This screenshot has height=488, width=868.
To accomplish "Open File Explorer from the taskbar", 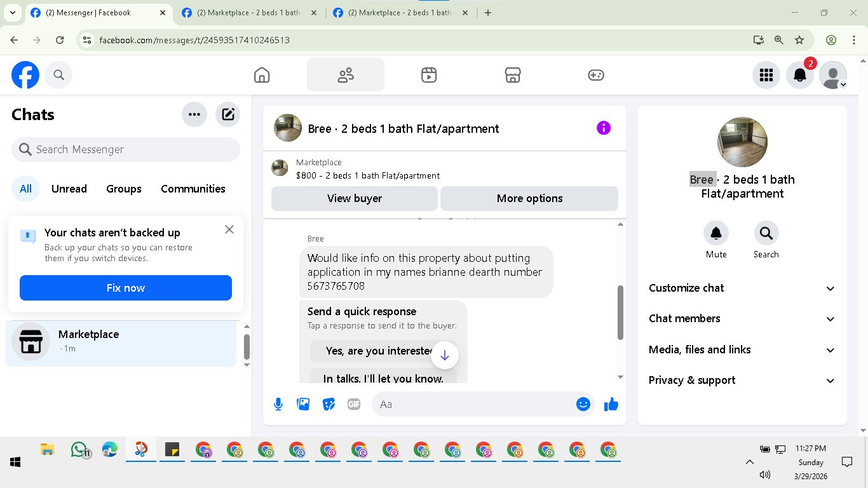I will pyautogui.click(x=47, y=450).
